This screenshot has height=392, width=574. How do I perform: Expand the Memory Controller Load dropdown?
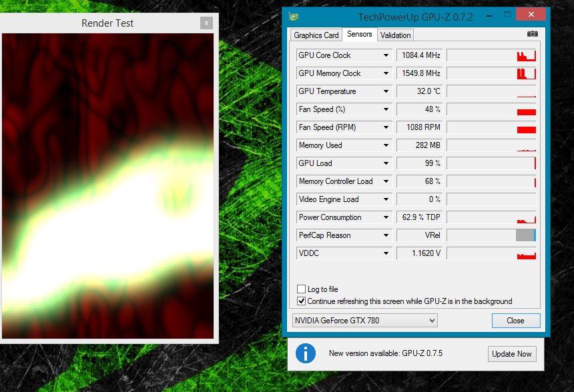click(386, 181)
